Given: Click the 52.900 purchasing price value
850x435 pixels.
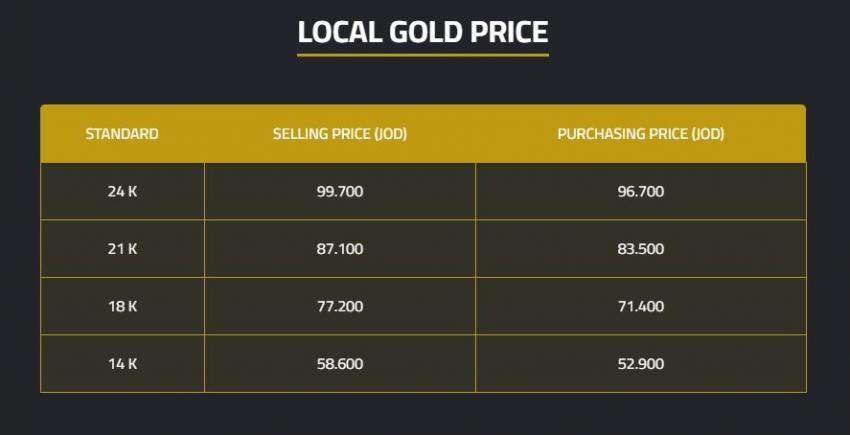Looking at the screenshot, I should coord(641,364).
